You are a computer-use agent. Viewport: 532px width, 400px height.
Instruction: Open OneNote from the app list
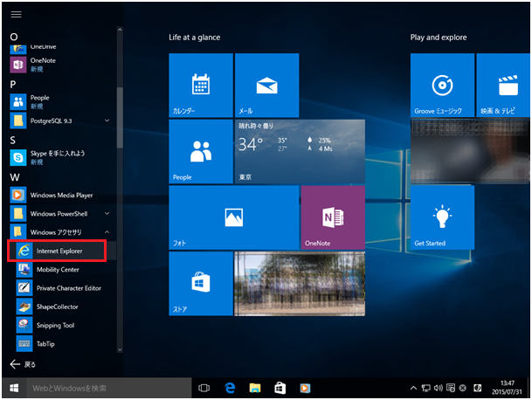click(x=63, y=64)
